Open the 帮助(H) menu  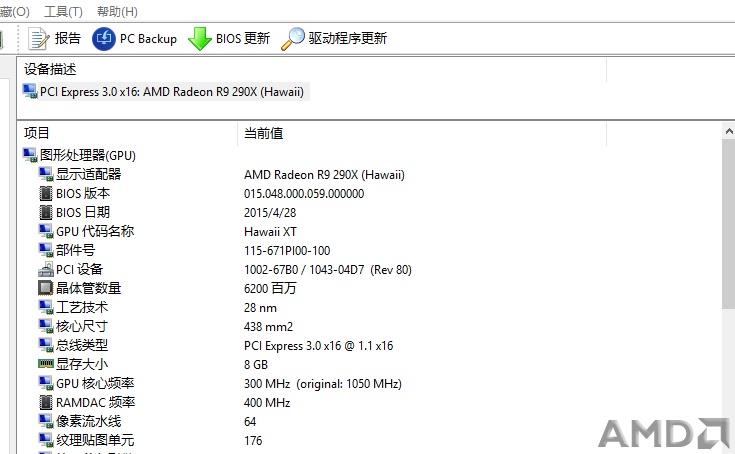point(117,11)
